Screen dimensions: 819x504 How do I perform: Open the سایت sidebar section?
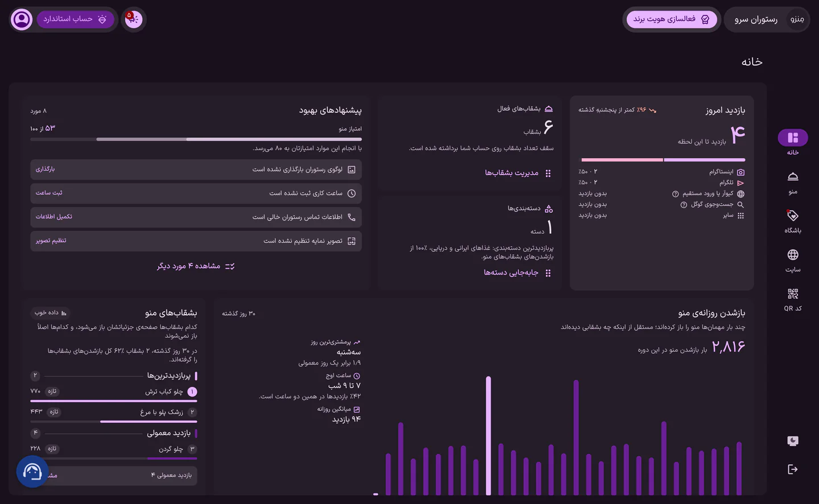click(793, 261)
